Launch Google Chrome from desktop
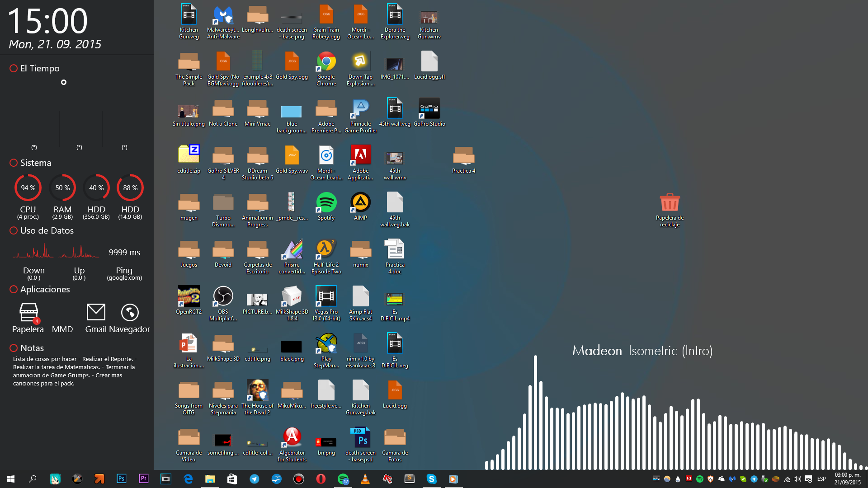Viewport: 868px width, 488px height. [x=326, y=62]
